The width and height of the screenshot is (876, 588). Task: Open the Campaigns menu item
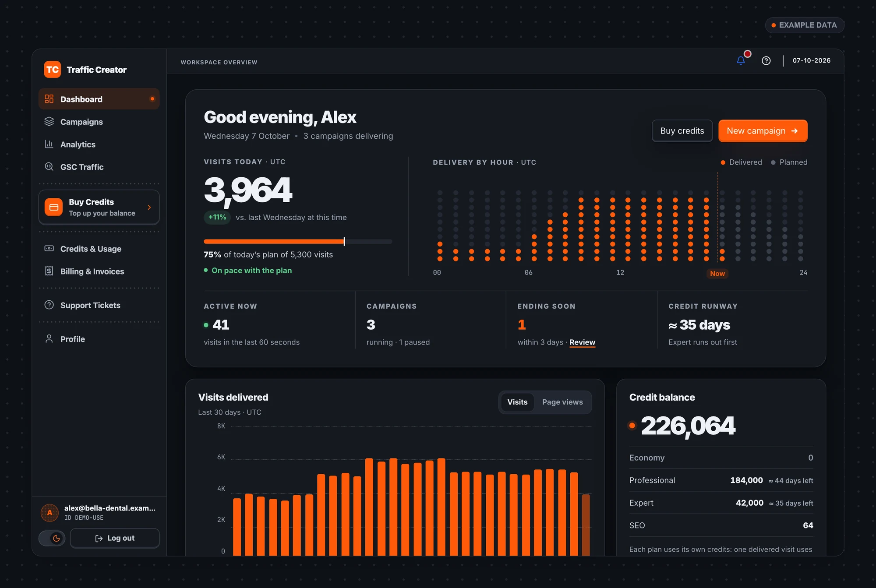point(99,122)
